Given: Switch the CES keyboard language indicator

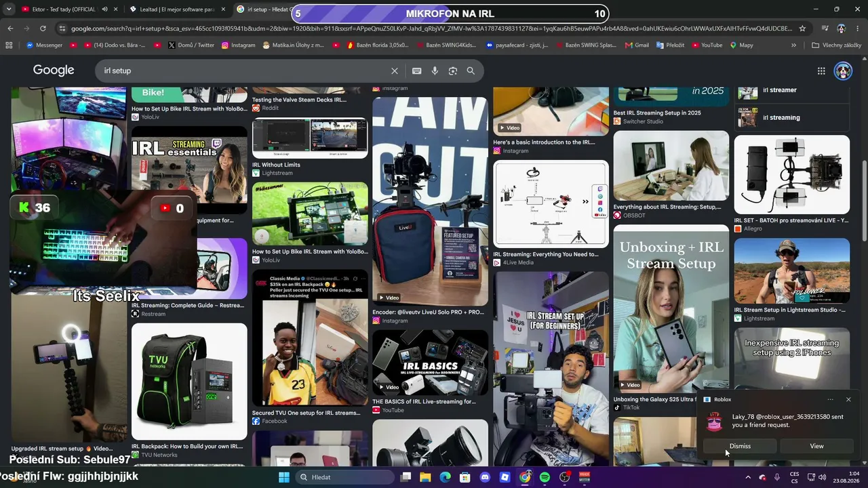Looking at the screenshot, I should (x=794, y=477).
